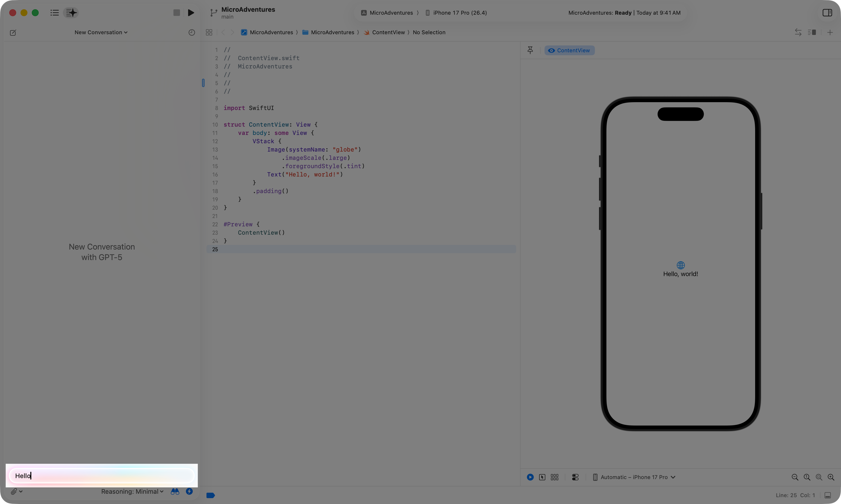Open the related items grid menu
The image size is (841, 504).
[x=209, y=33]
